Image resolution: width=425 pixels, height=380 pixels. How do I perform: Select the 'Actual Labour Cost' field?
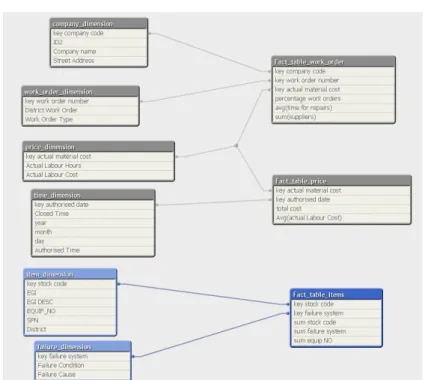click(98, 175)
